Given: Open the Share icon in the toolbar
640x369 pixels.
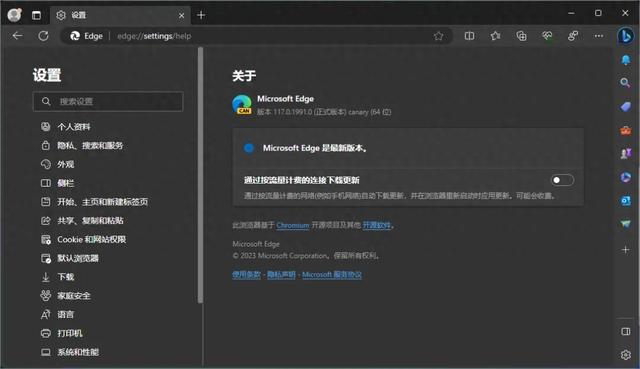Looking at the screenshot, I should tap(573, 36).
